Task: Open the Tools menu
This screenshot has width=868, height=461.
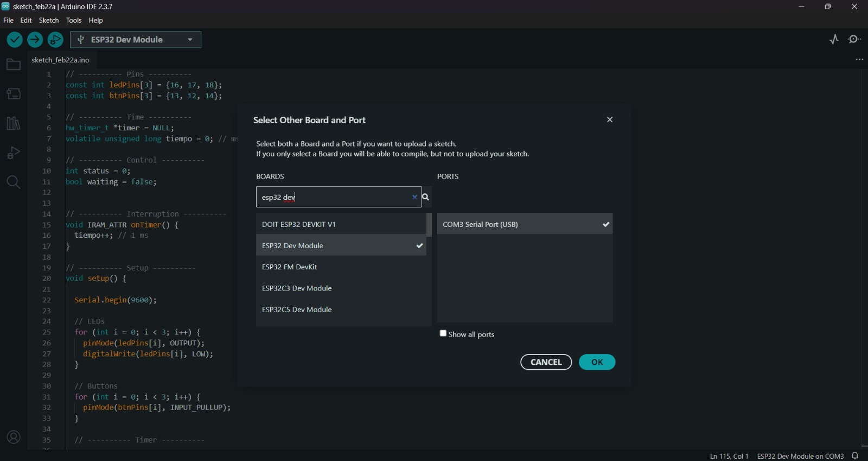Action: tap(74, 21)
